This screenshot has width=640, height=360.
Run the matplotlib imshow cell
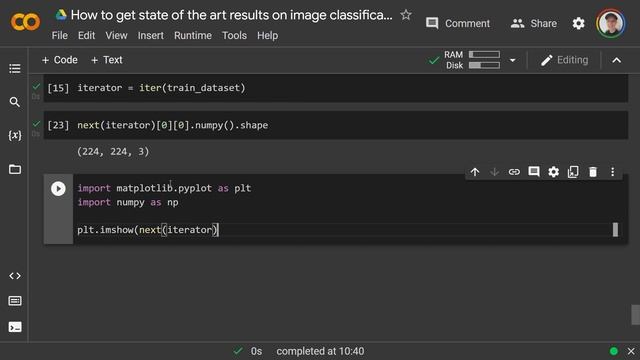(58, 189)
